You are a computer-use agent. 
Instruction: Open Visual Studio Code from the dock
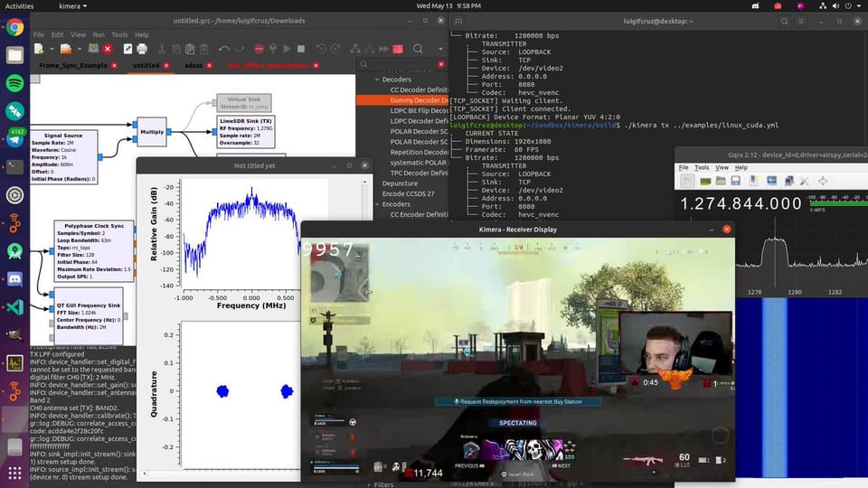coord(15,306)
